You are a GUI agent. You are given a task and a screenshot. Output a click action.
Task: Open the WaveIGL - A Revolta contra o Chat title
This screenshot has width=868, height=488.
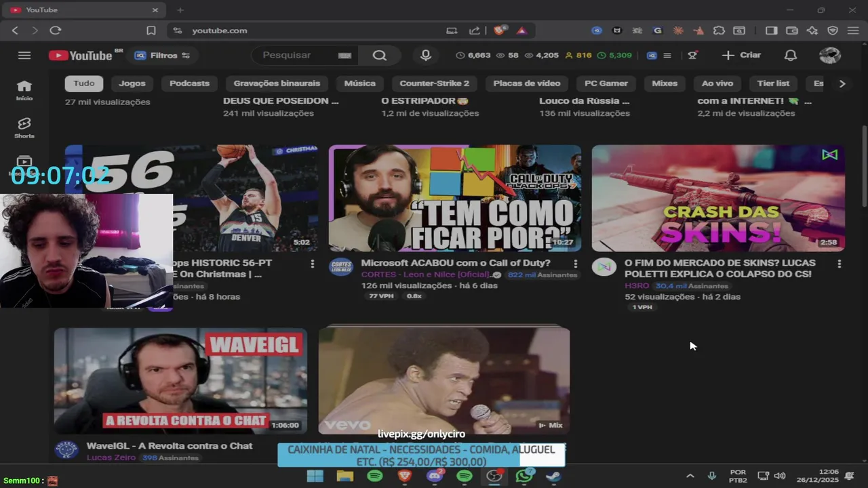pos(170,446)
